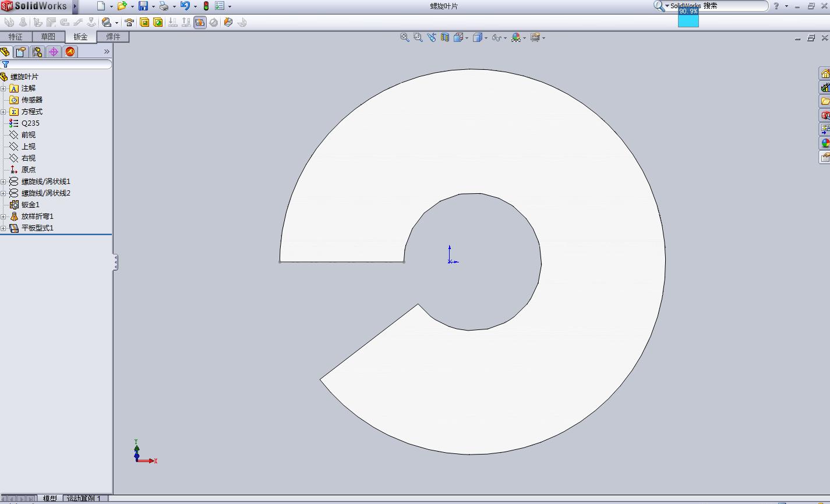Click Zoom to Area icon

click(x=418, y=37)
